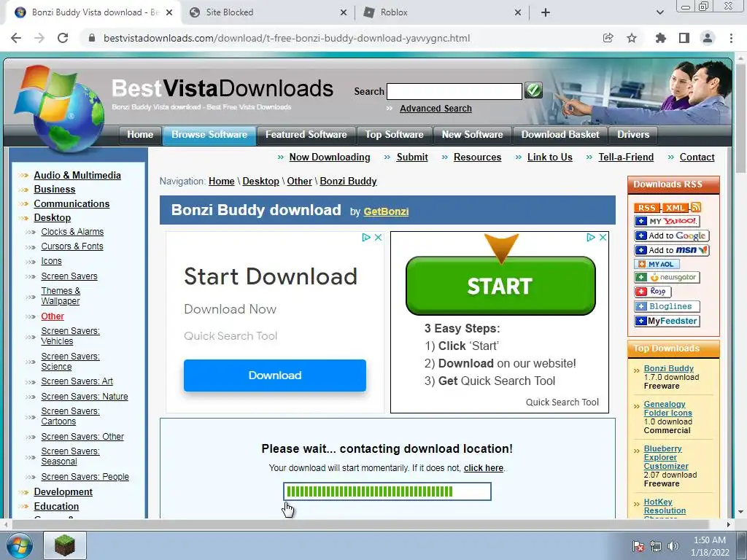Click the Add to Google badge

671,236
